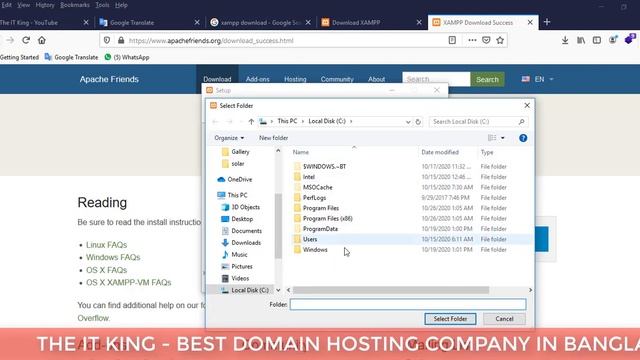This screenshot has height=360, width=640.
Task: Toggle Firefox sidebar icon
Action: click(x=597, y=40)
